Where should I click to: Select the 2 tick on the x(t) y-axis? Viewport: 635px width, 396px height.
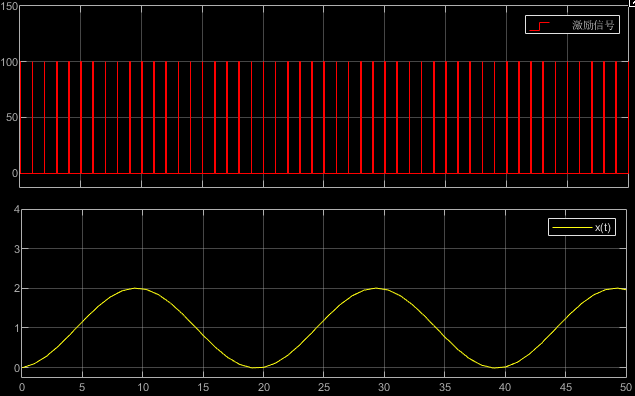tap(17, 289)
